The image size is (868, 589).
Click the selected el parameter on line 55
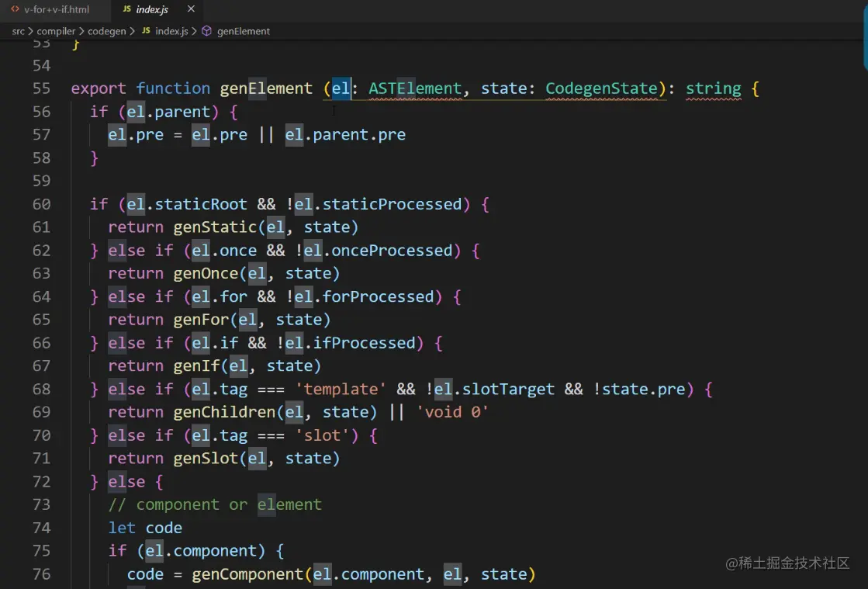341,88
